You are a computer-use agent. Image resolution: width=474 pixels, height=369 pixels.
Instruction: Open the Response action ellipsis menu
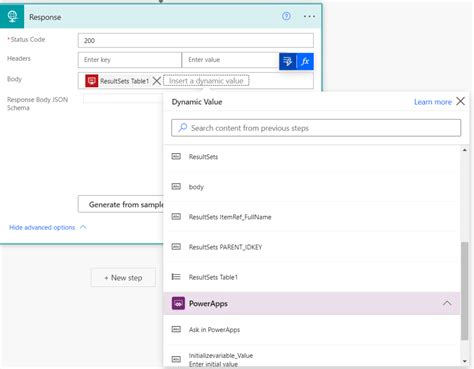309,17
